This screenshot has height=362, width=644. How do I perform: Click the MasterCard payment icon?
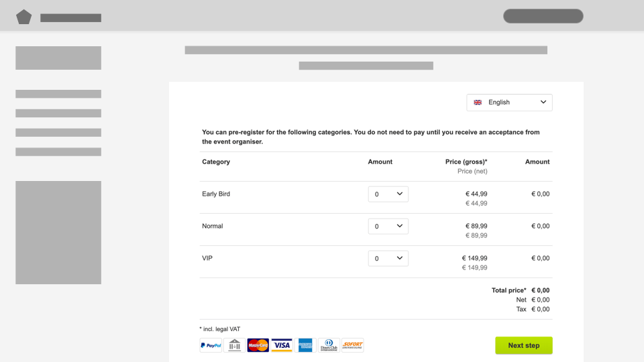pos(258,346)
